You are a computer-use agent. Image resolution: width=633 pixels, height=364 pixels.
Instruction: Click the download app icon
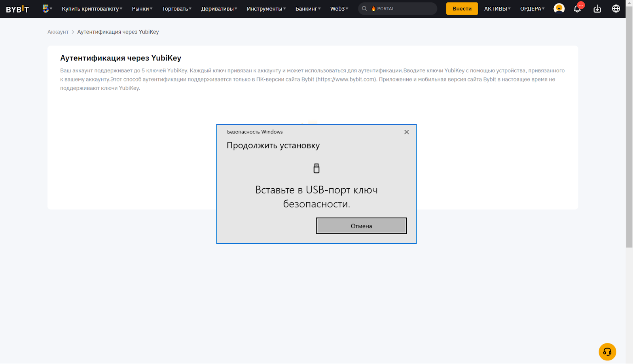(597, 9)
